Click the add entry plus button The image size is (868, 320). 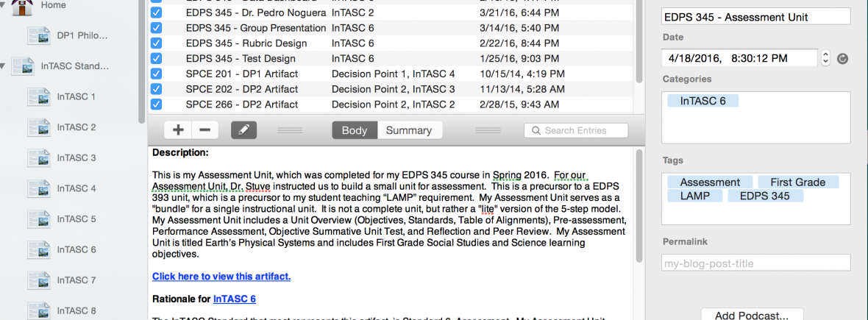click(x=178, y=130)
